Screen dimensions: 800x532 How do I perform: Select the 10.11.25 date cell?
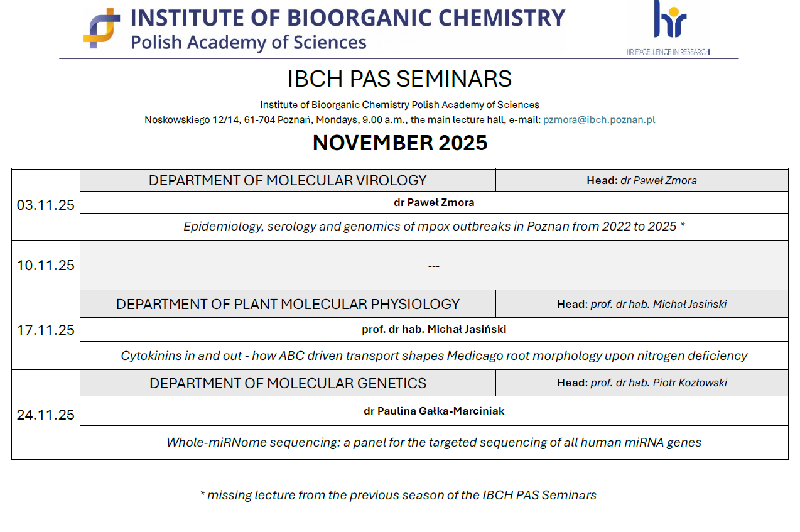coord(46,265)
